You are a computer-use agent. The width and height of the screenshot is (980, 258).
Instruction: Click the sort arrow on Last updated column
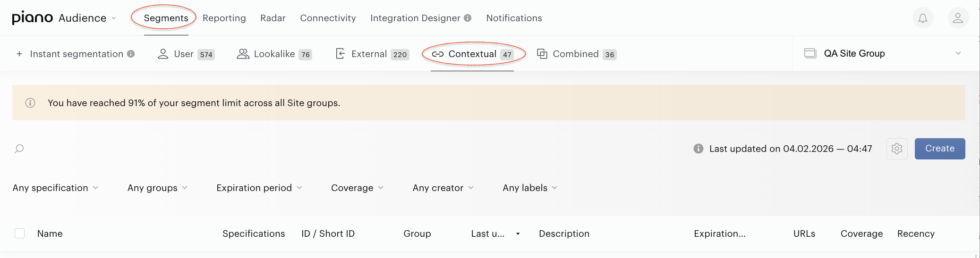[518, 234]
